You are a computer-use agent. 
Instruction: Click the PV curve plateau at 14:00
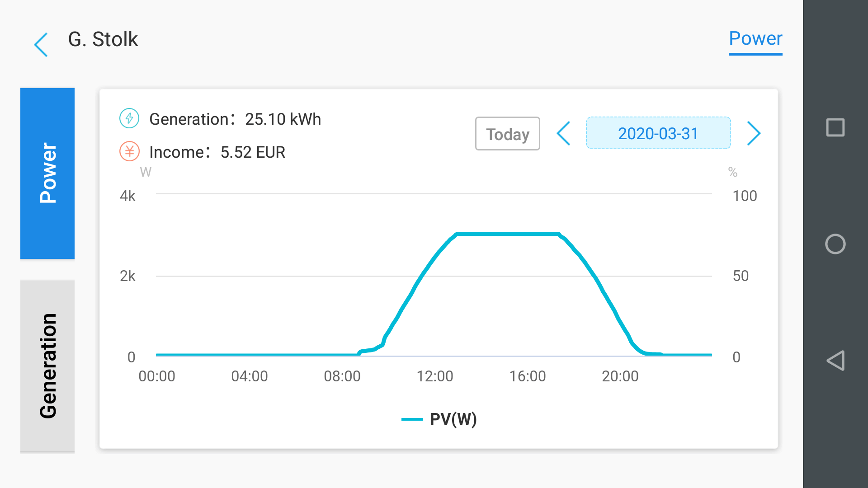click(x=481, y=234)
